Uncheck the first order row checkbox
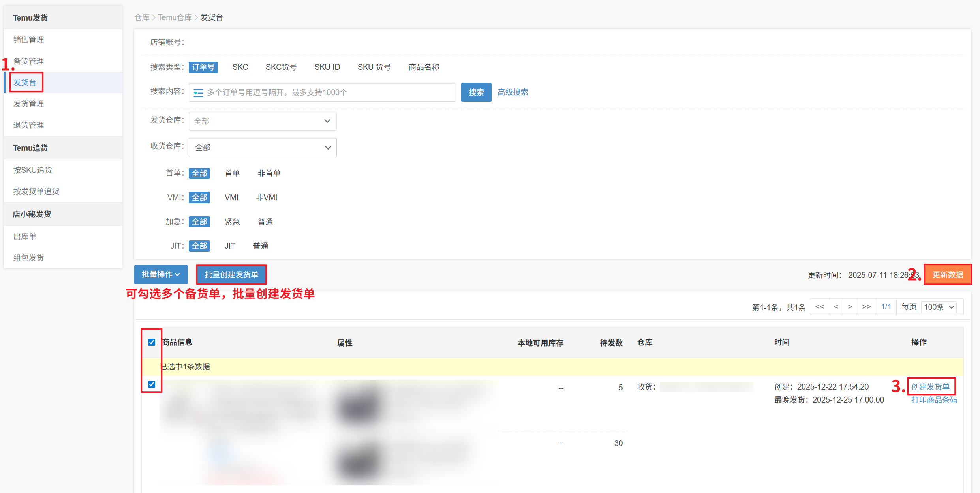This screenshot has width=980, height=493. click(x=152, y=384)
